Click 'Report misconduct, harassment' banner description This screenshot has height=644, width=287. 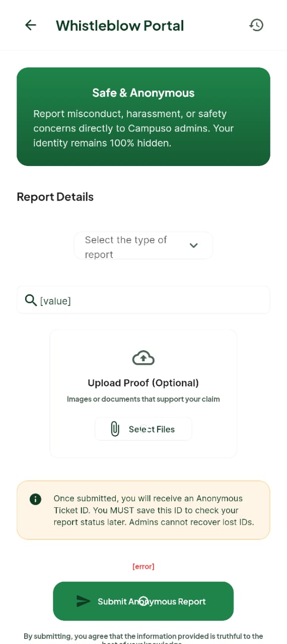[133, 128]
